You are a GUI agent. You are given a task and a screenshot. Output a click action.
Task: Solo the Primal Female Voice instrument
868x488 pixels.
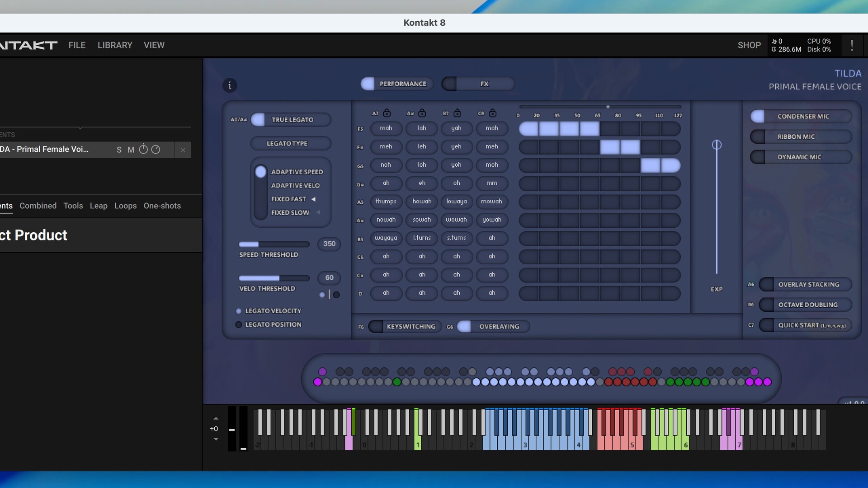(119, 150)
